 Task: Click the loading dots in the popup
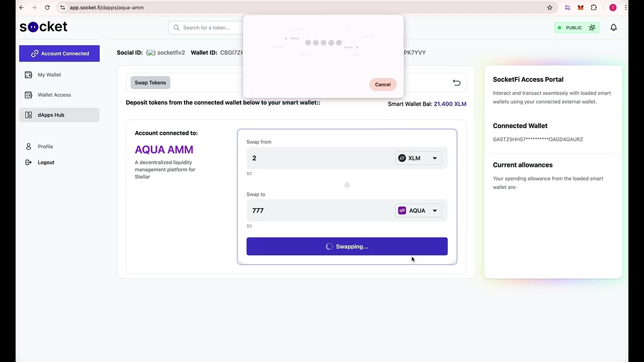pyautogui.click(x=324, y=43)
